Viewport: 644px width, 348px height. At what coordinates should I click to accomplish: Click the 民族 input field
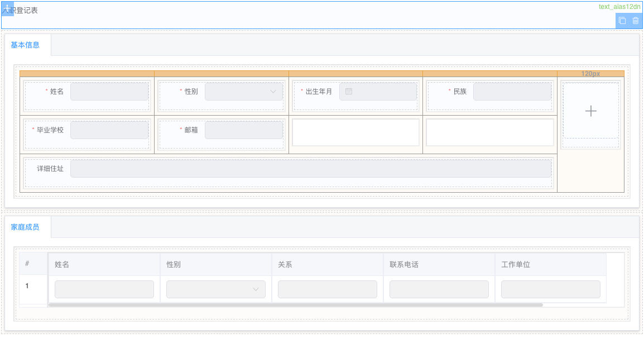coord(512,91)
